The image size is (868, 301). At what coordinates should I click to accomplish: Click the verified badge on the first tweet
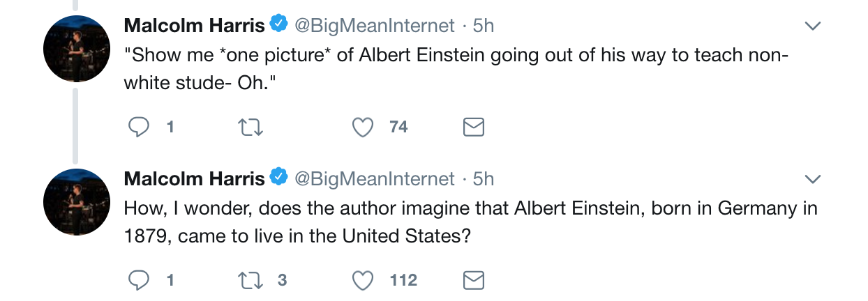pos(278,25)
